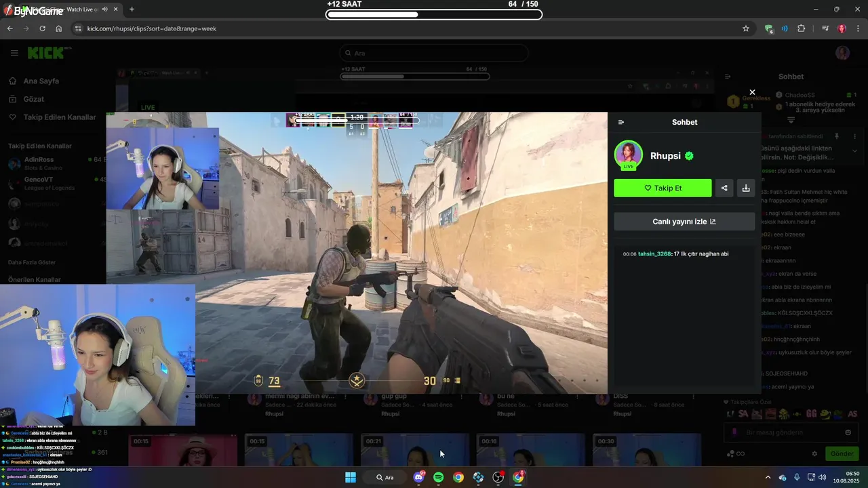Open Chrome three-dot menu
This screenshot has height=488, width=868.
point(859,28)
